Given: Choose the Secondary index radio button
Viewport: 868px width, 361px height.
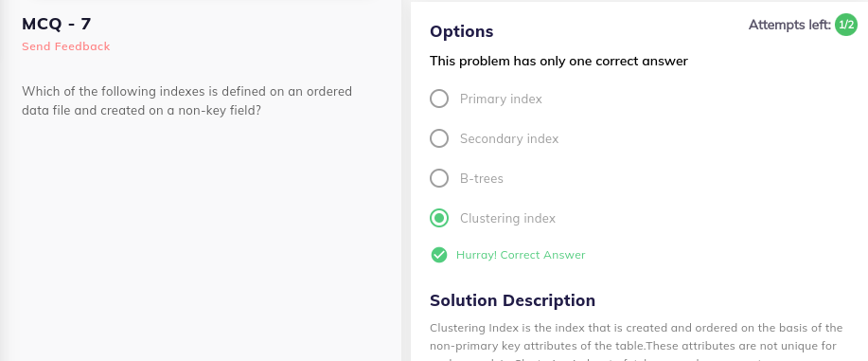Looking at the screenshot, I should (439, 138).
